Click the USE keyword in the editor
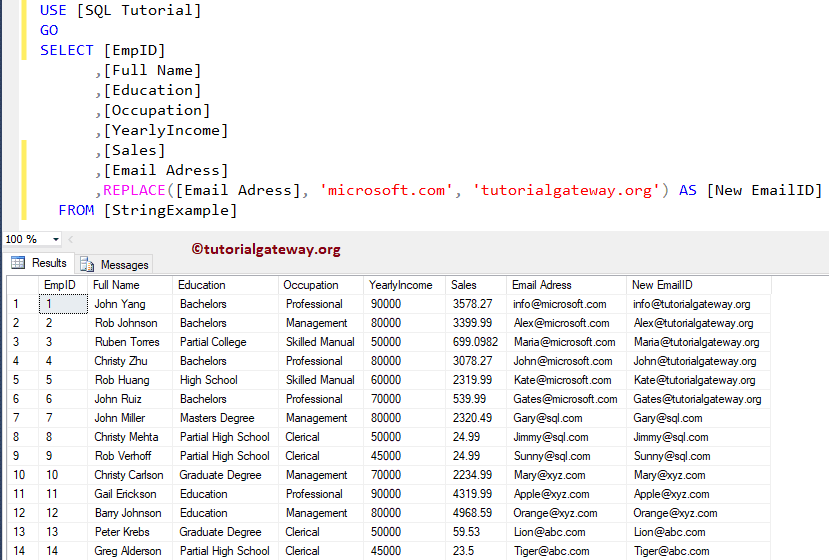Image resolution: width=829 pixels, height=560 pixels. tap(53, 10)
